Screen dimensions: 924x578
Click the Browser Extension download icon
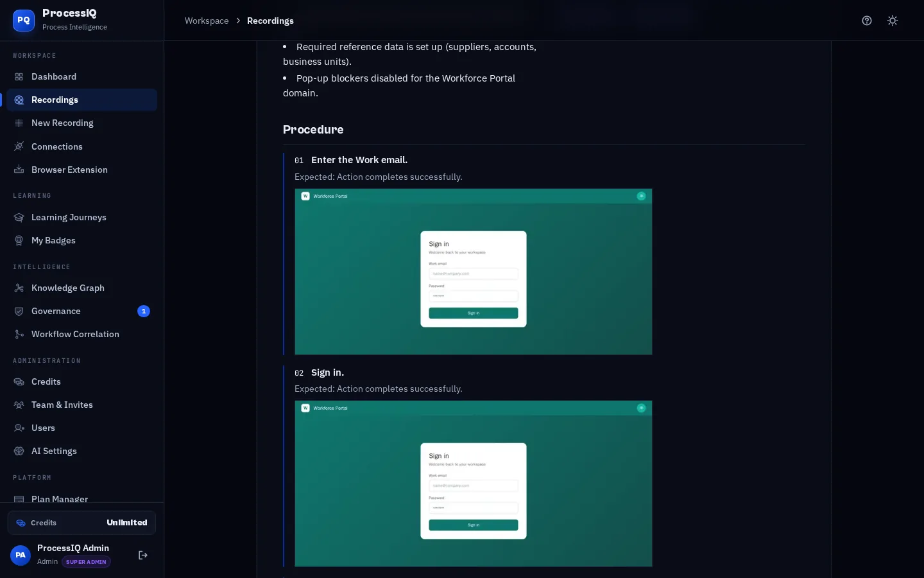pyautogui.click(x=19, y=170)
